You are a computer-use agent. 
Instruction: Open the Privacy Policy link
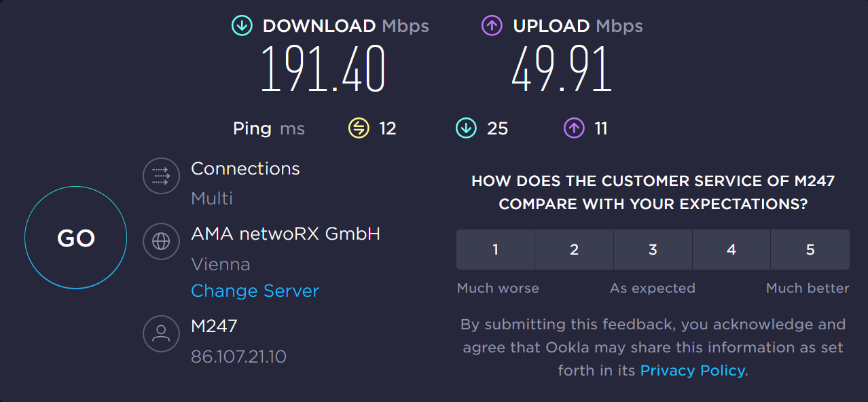692,371
